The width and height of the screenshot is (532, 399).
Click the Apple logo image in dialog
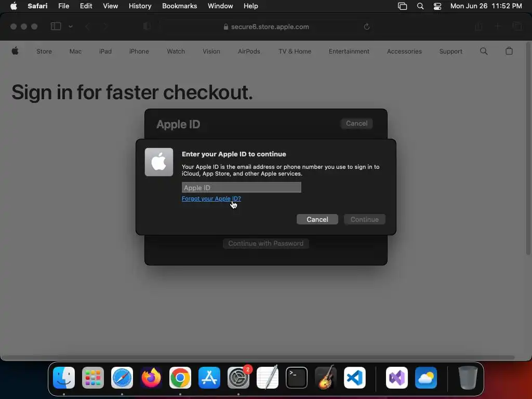point(159,162)
